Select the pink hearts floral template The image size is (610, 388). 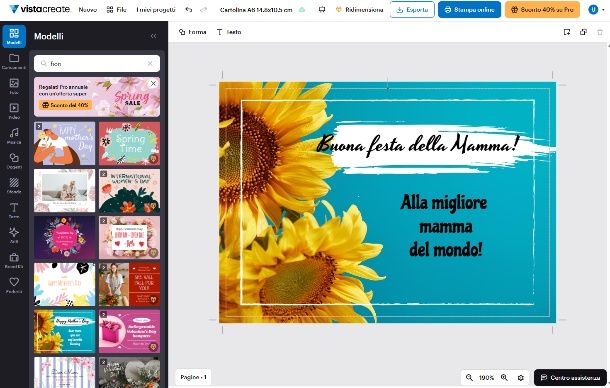[129, 237]
